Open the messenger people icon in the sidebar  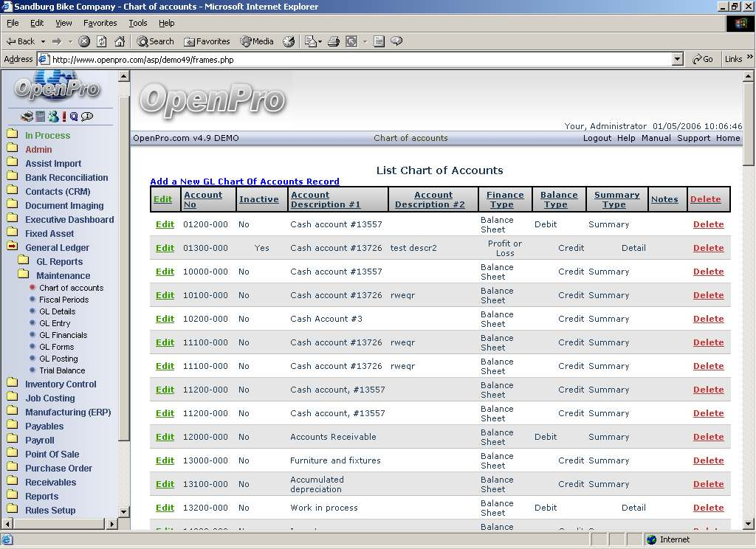(53, 117)
